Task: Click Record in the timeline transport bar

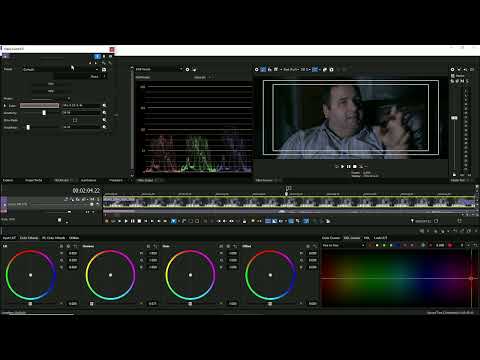Action: click(107, 221)
